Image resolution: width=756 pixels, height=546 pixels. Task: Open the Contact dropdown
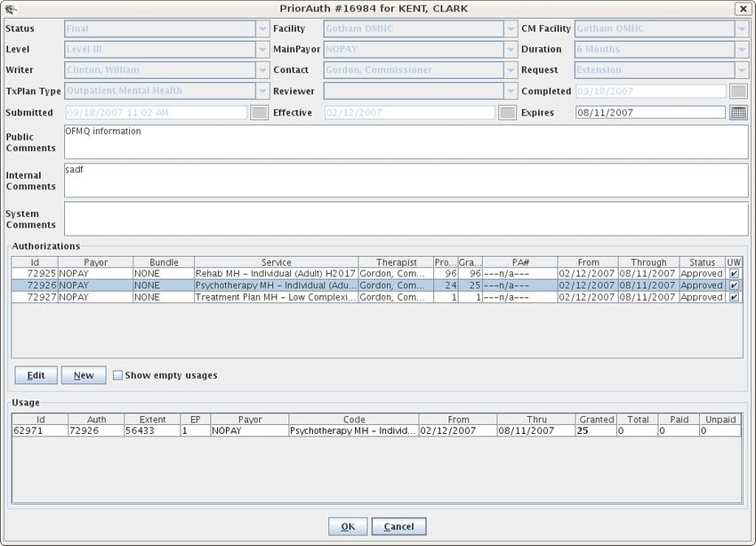(511, 70)
